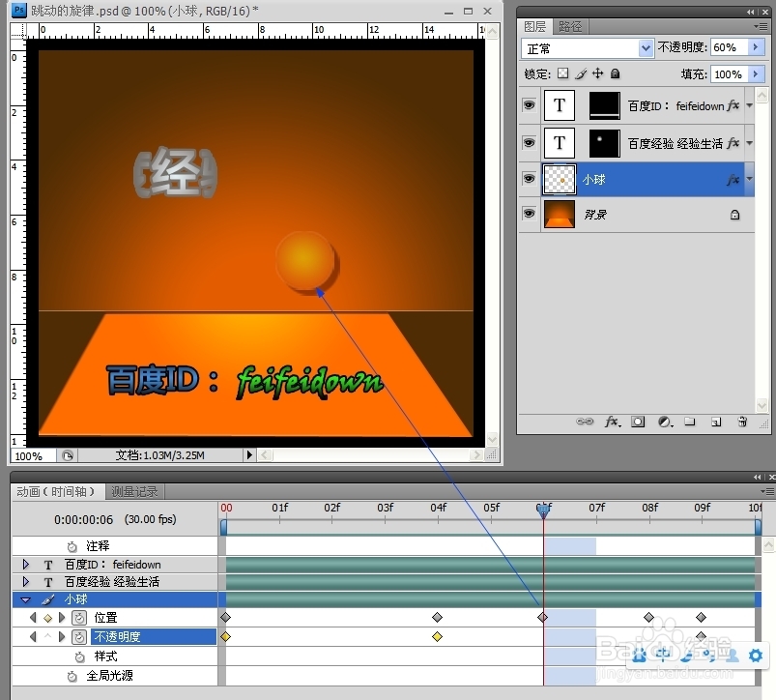
Task: Create a new layer
Action: click(716, 422)
